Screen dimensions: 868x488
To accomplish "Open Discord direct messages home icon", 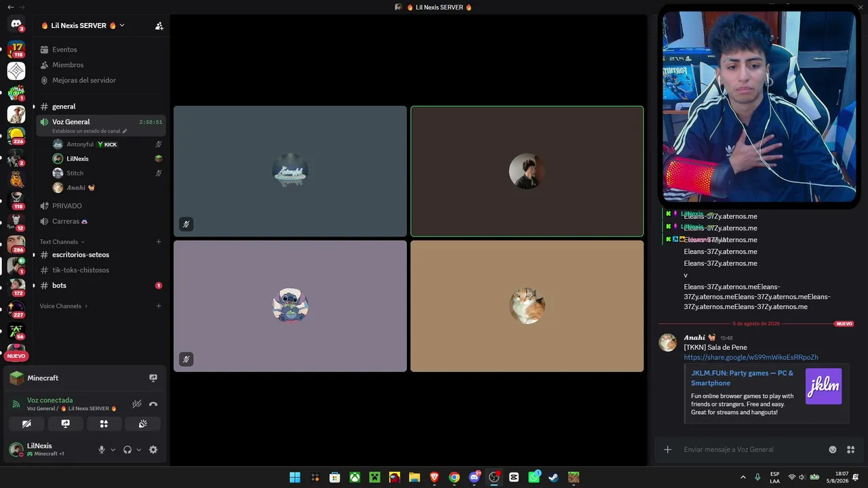I will pos(16,24).
